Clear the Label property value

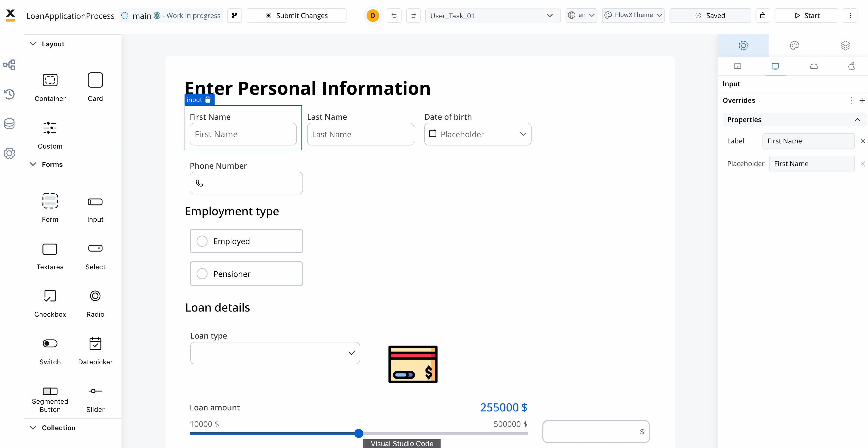863,141
